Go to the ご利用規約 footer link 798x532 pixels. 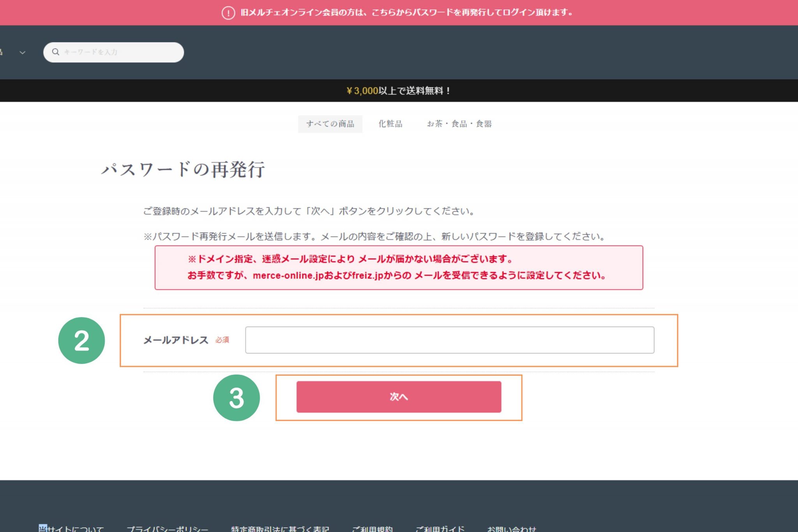coord(372,528)
